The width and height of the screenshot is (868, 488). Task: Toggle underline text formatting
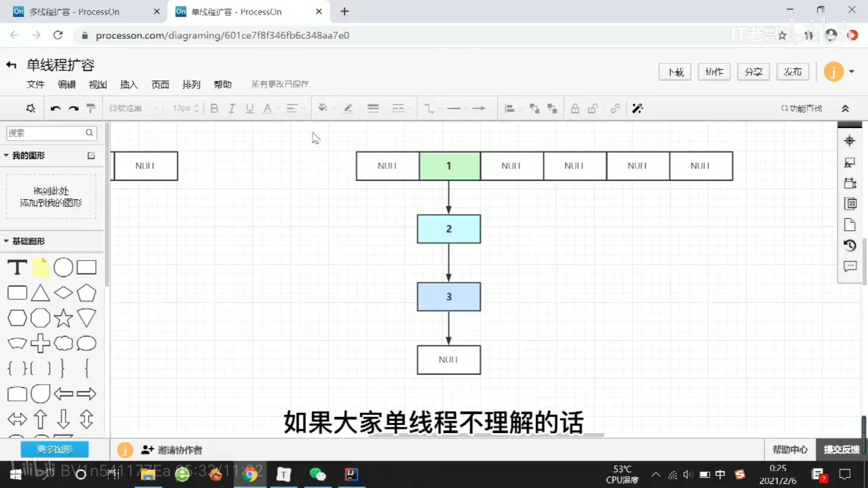(x=249, y=108)
